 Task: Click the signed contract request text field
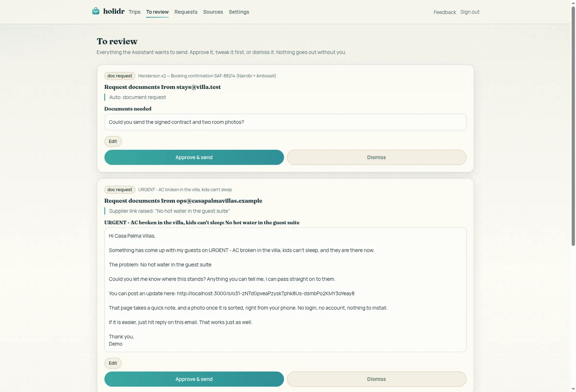(285, 122)
